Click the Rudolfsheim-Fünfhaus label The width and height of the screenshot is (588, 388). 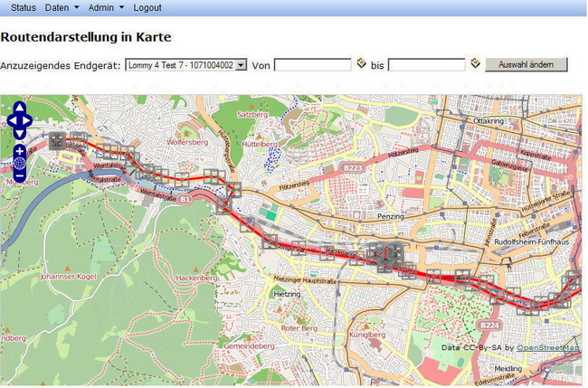tap(531, 242)
